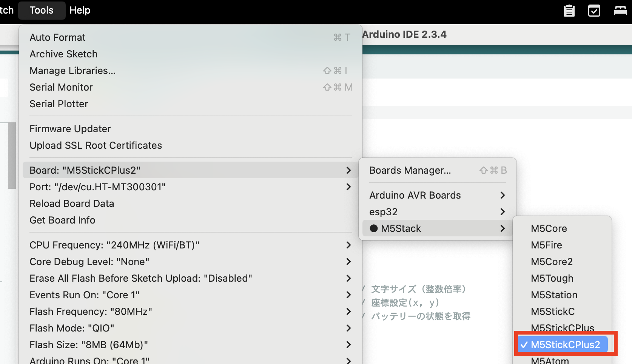Select the M5Tough board
The width and height of the screenshot is (632, 364).
(x=562, y=278)
